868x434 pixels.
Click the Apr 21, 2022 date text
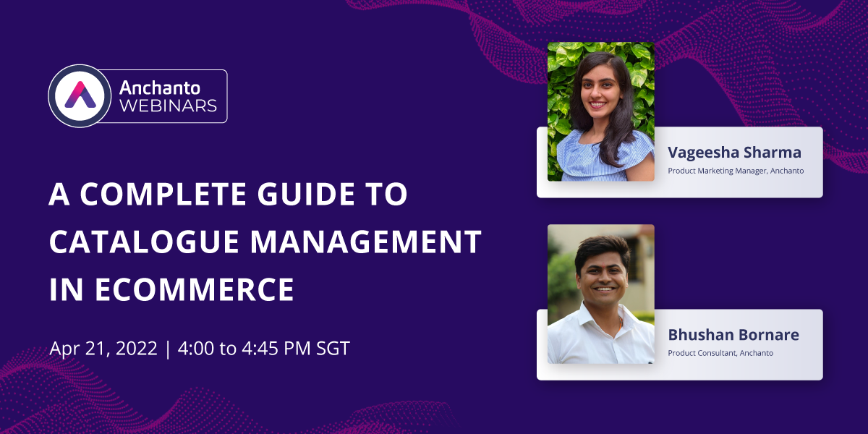coord(104,348)
